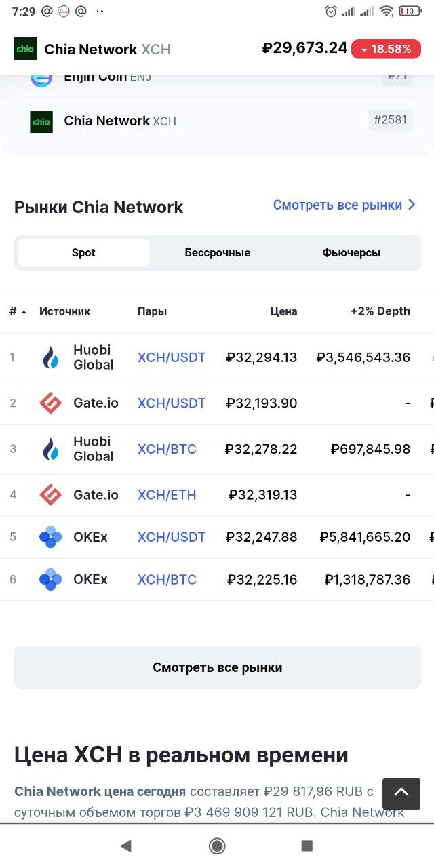
Task: Open the XCH/USDT pair on Huobi Global
Action: pos(172,357)
